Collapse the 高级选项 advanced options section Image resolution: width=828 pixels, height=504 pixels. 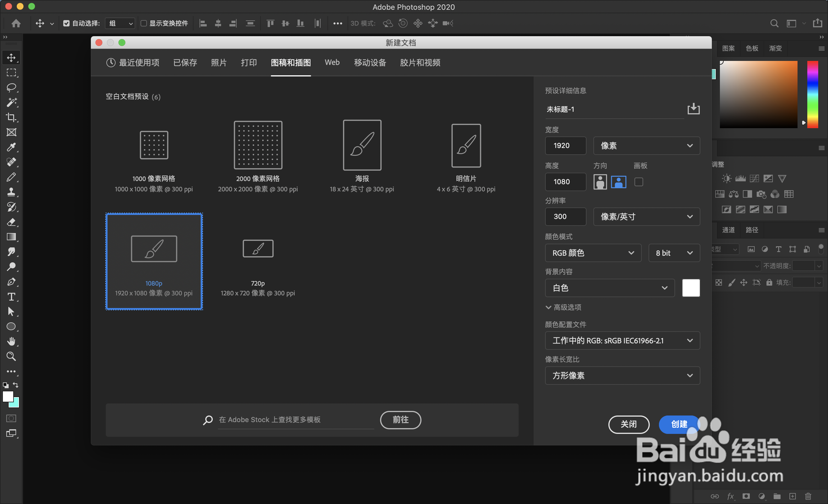(563, 307)
